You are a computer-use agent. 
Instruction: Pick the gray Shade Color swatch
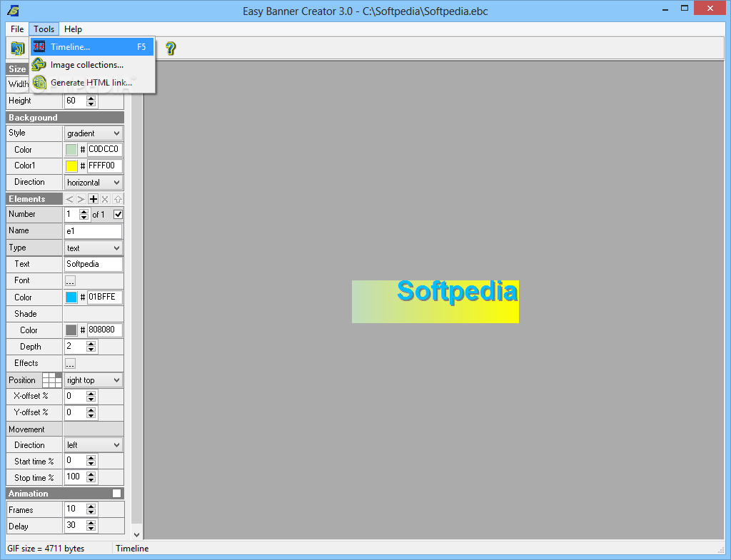[x=71, y=330]
